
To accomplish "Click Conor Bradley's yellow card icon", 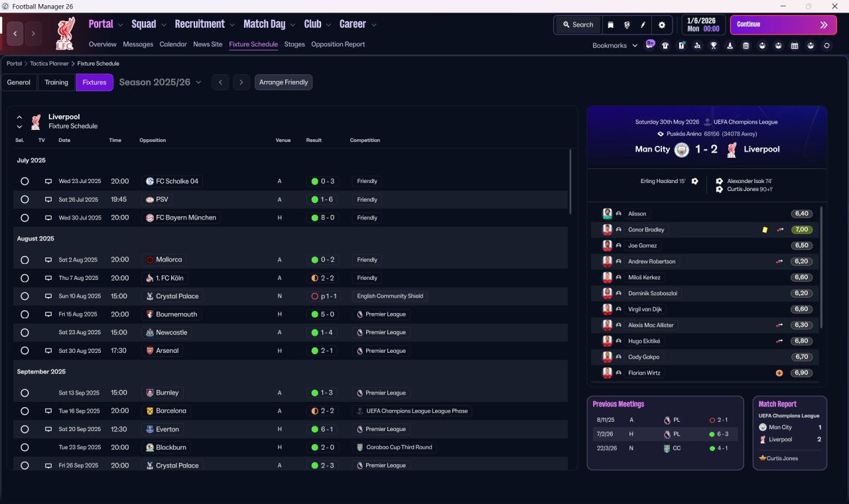I will click(x=765, y=229).
